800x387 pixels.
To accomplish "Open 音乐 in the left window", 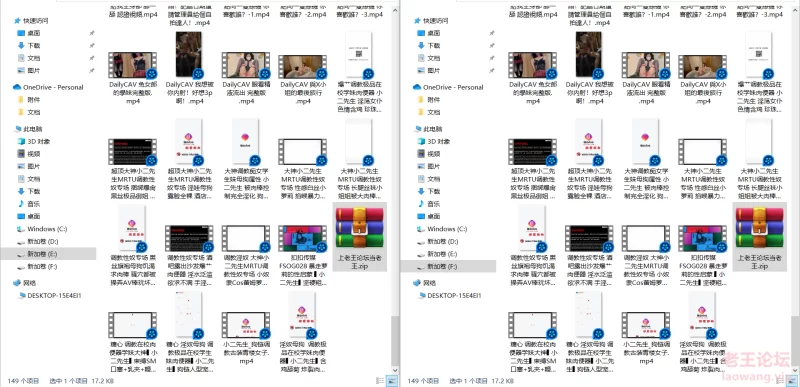I will point(29,203).
